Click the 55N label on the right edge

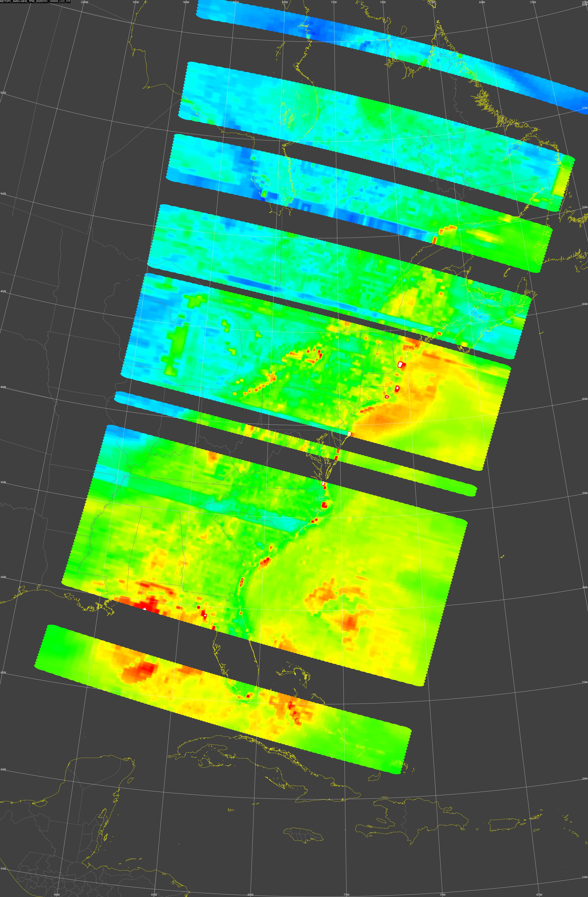tap(585, 108)
